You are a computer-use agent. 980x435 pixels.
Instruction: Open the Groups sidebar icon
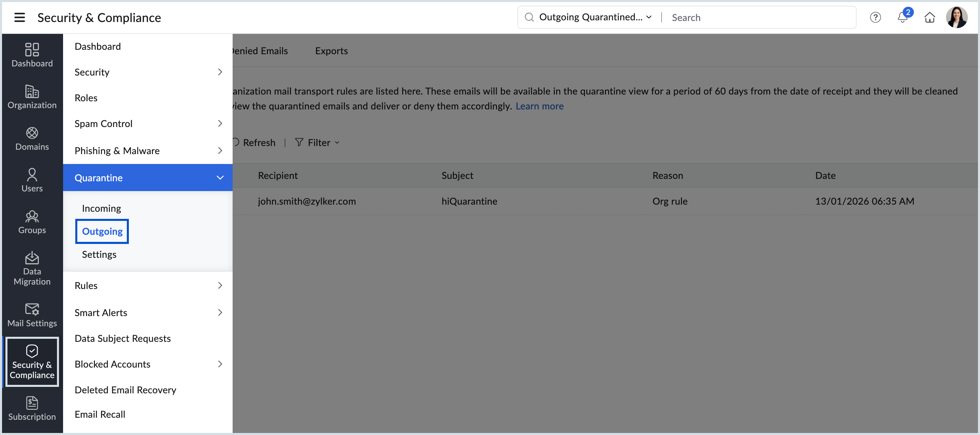pos(32,222)
